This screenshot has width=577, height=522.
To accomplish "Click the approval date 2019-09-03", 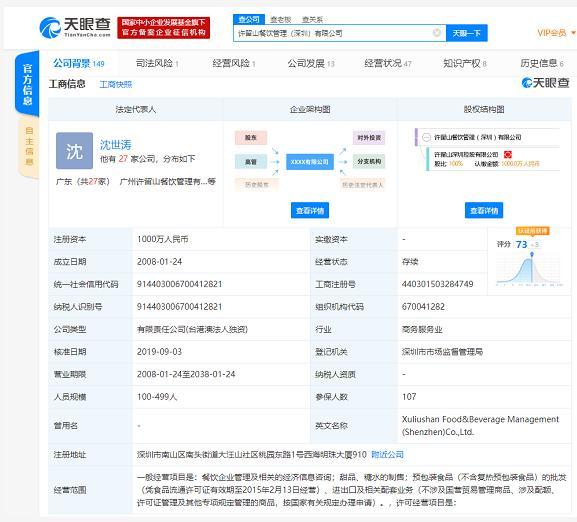I will [159, 352].
